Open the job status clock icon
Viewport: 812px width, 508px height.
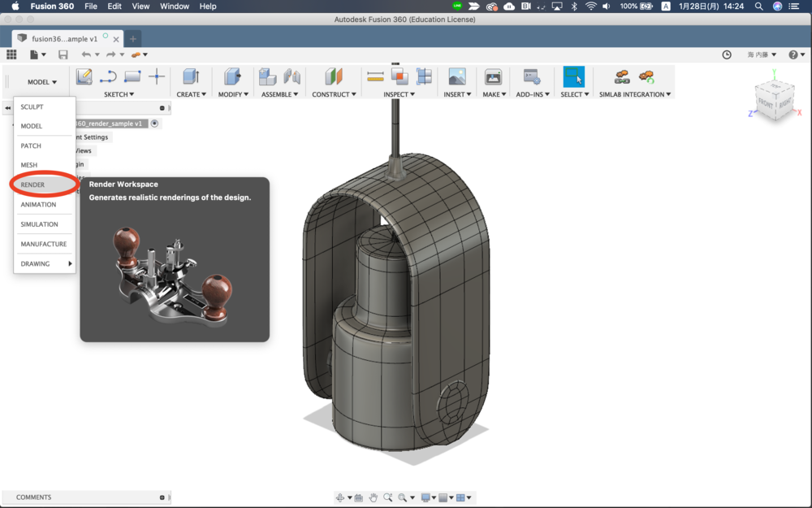click(x=727, y=54)
